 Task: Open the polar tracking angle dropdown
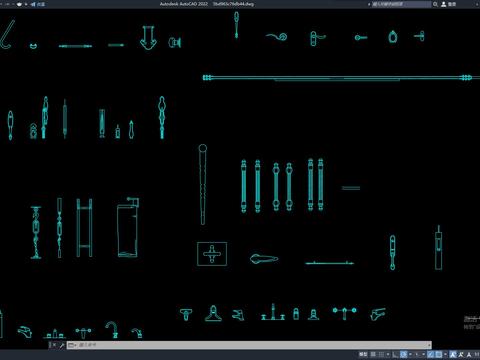pos(410,354)
